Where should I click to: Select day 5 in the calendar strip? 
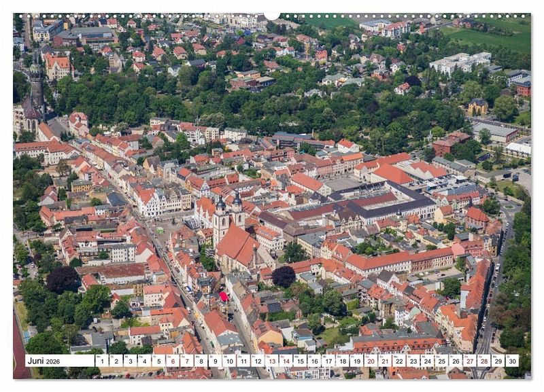click(x=158, y=361)
